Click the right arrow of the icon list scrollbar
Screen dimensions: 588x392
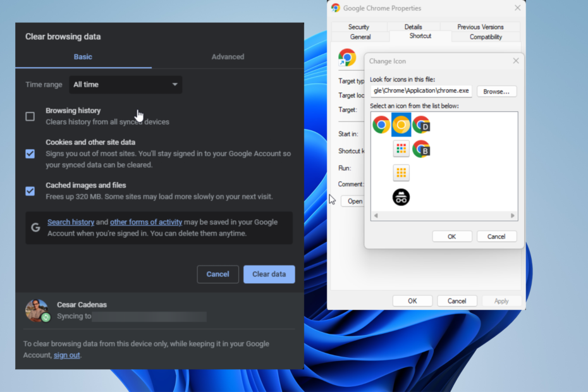click(513, 216)
